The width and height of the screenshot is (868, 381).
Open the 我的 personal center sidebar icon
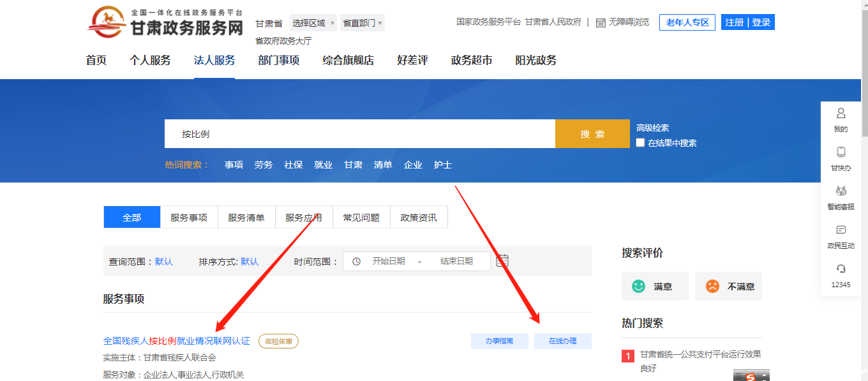tap(840, 117)
